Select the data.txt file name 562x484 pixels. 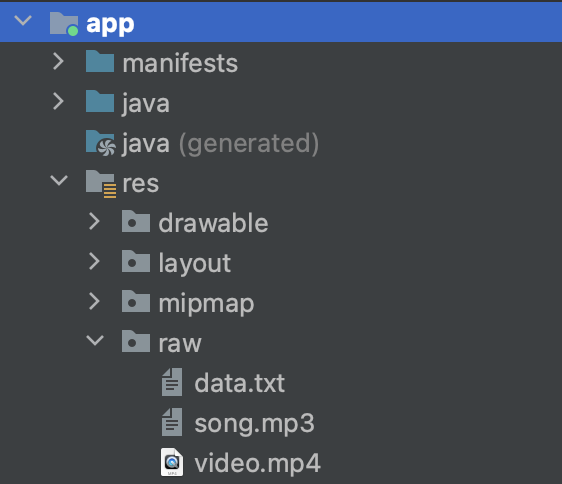point(239,383)
